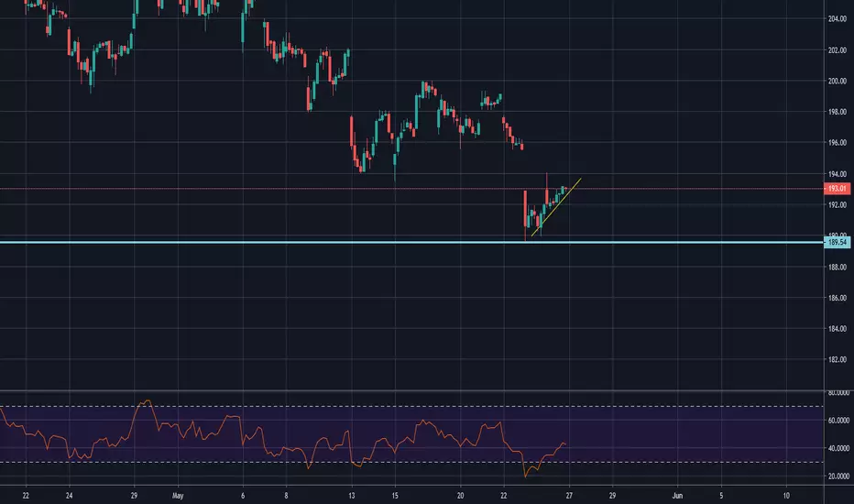
Task: Click the 20.0000 RSI scale label
Action: tap(838, 477)
